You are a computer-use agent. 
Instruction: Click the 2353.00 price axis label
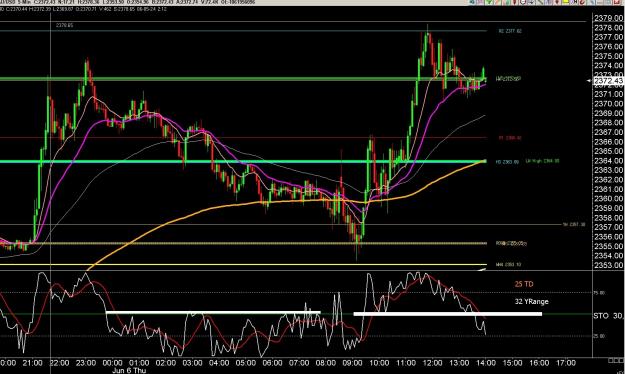608,265
